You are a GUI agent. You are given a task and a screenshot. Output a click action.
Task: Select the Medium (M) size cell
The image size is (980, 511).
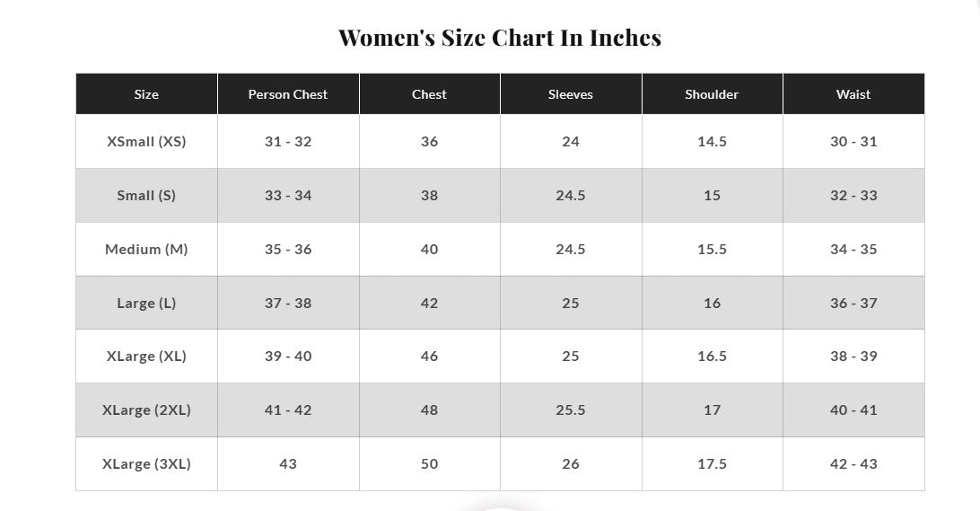[x=146, y=249]
